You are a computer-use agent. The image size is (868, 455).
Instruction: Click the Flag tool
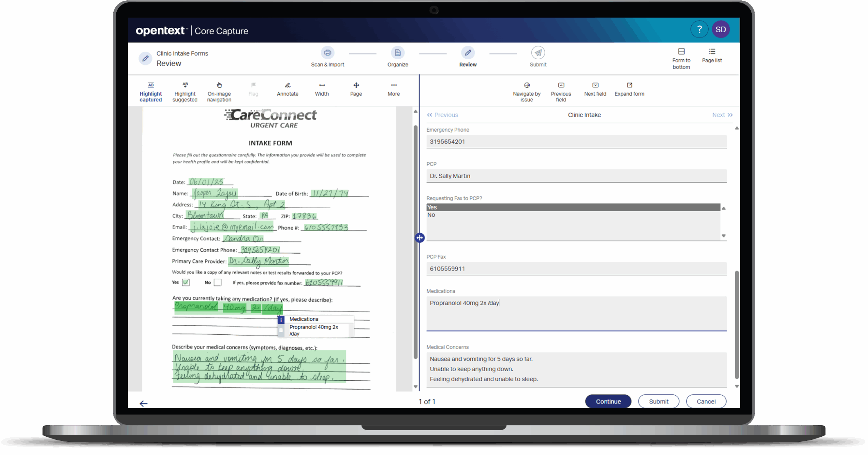(253, 90)
